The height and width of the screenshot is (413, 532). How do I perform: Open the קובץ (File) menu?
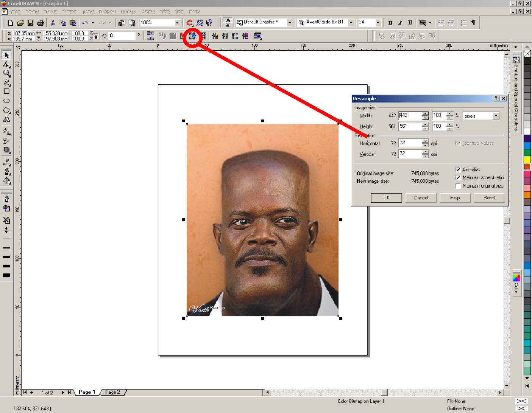[16, 12]
